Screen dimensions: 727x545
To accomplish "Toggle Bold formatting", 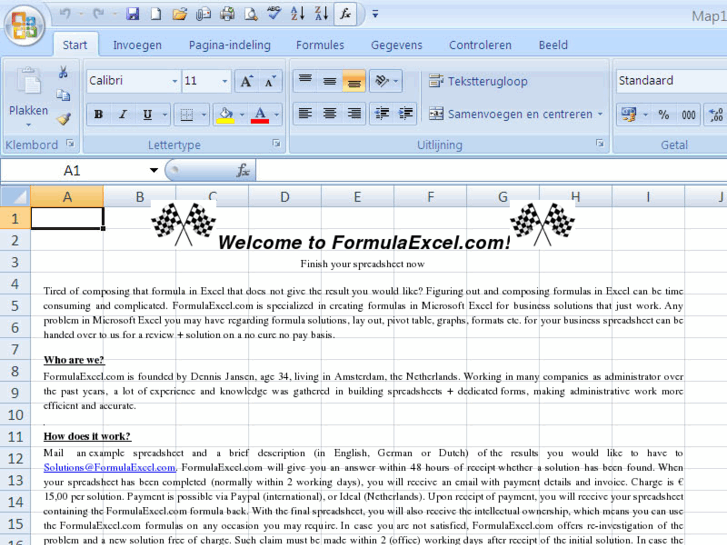I will (x=98, y=115).
